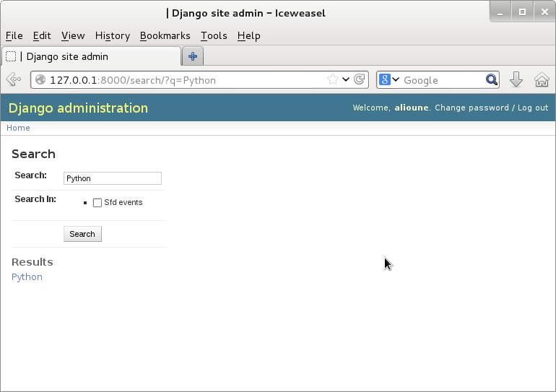Open the Tools menu
This screenshot has height=392, width=556.
(214, 36)
